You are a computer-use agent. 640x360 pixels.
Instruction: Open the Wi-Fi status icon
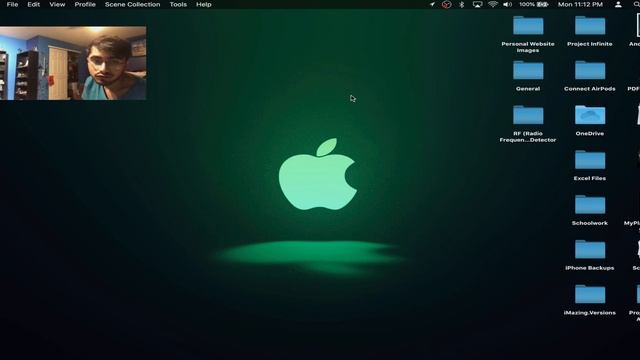coord(493,4)
